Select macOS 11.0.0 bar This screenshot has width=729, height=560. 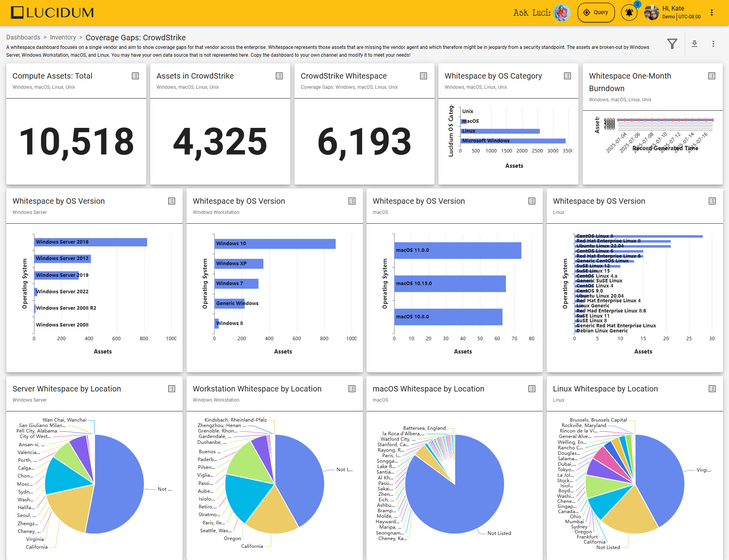[458, 250]
